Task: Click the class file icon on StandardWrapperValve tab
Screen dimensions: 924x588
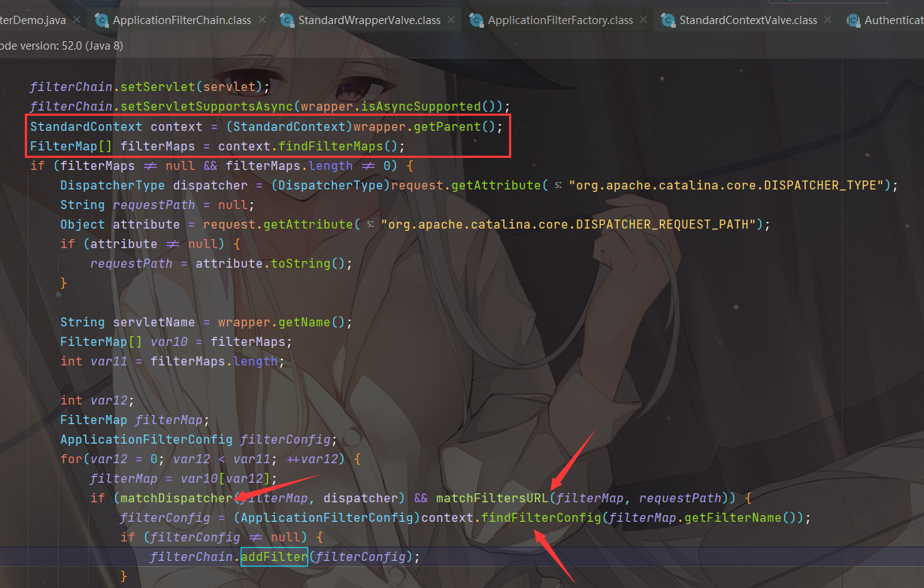Action: 286,20
